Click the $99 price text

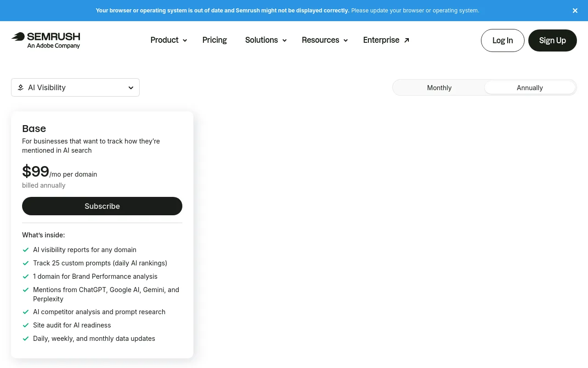pyautogui.click(x=35, y=172)
